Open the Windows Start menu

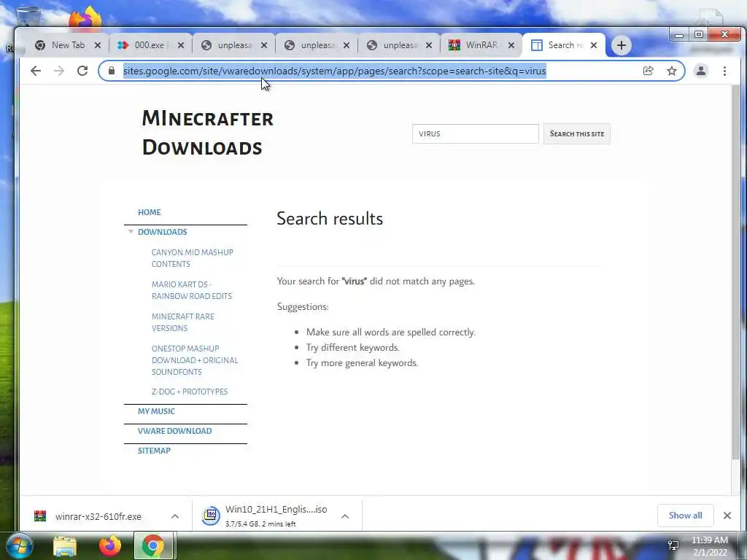click(20, 545)
